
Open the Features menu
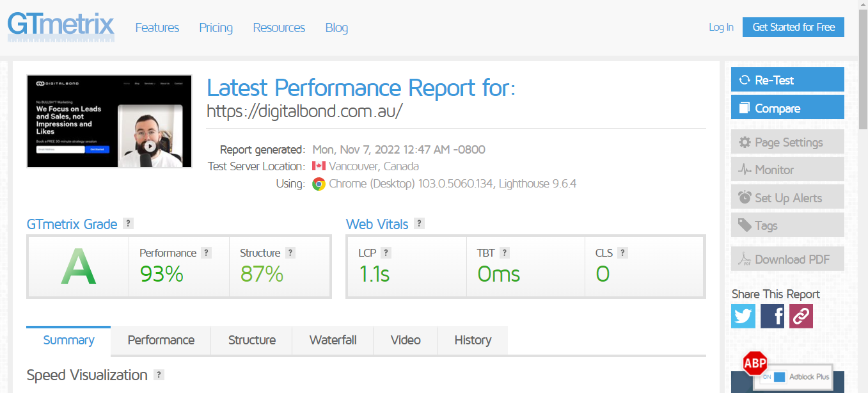(x=157, y=28)
